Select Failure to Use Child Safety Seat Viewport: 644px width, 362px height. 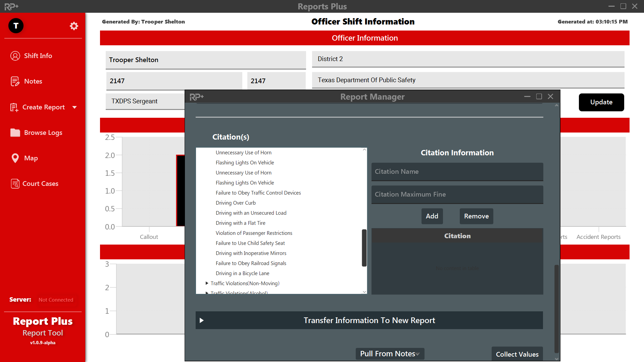click(x=250, y=243)
